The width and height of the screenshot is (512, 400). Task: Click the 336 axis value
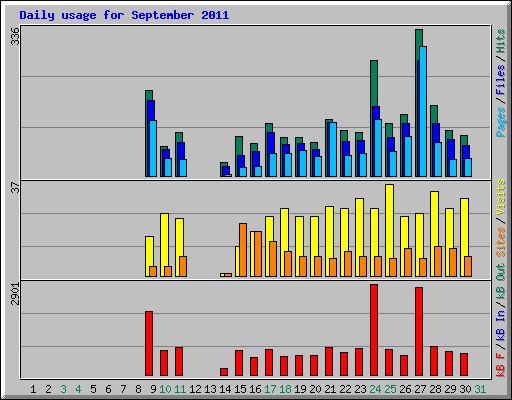point(15,36)
